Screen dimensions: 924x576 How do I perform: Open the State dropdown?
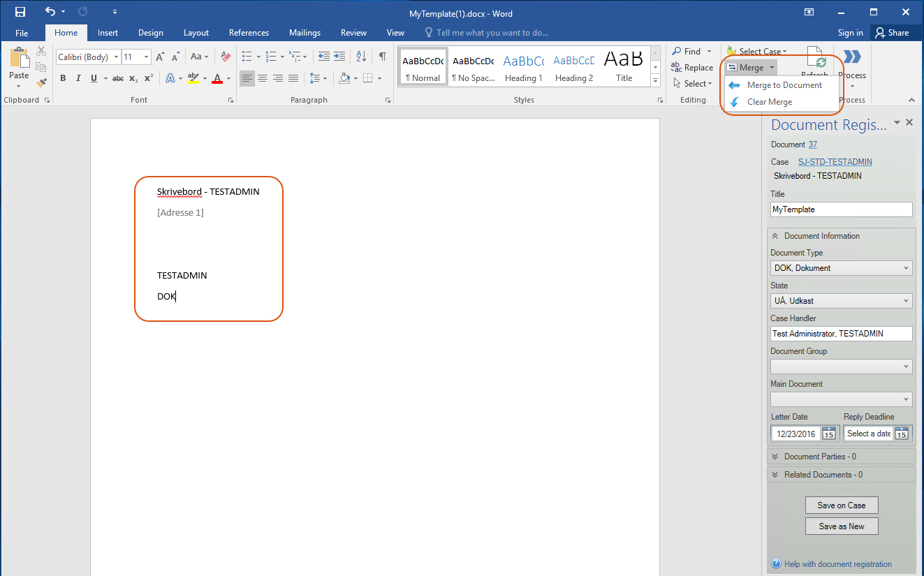841,301
